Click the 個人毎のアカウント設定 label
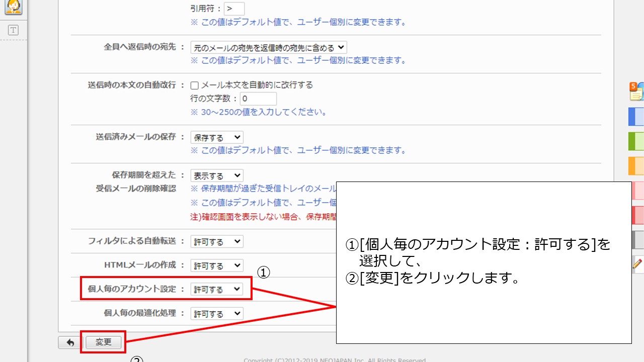 pos(132,289)
